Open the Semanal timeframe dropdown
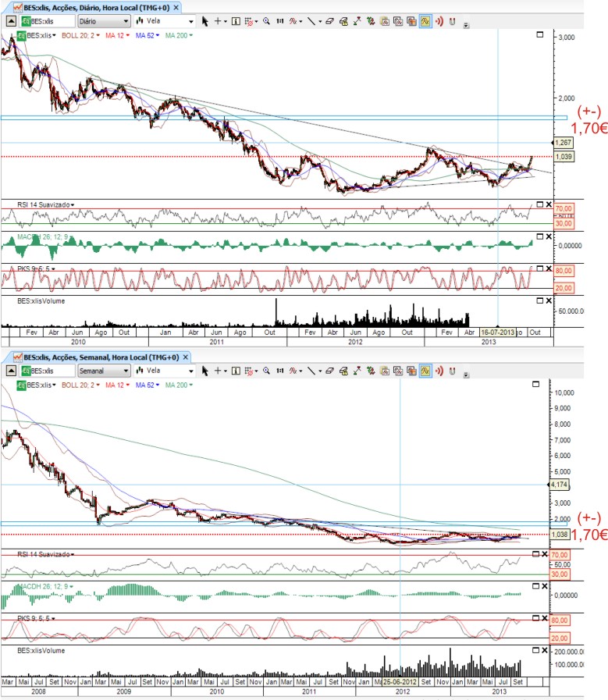 (x=104, y=371)
